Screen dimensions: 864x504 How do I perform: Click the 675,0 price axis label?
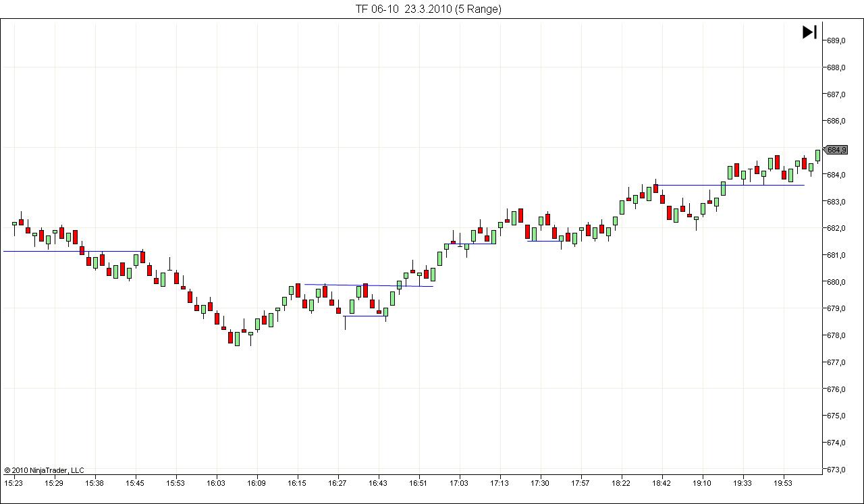[x=836, y=416]
